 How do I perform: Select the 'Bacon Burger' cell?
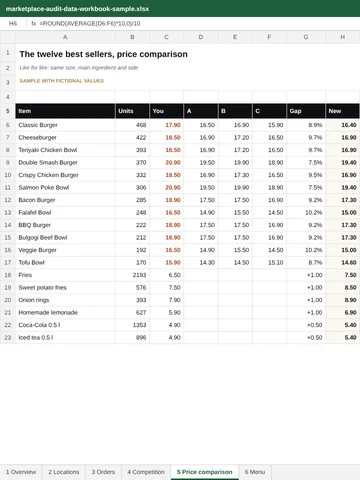(x=65, y=200)
